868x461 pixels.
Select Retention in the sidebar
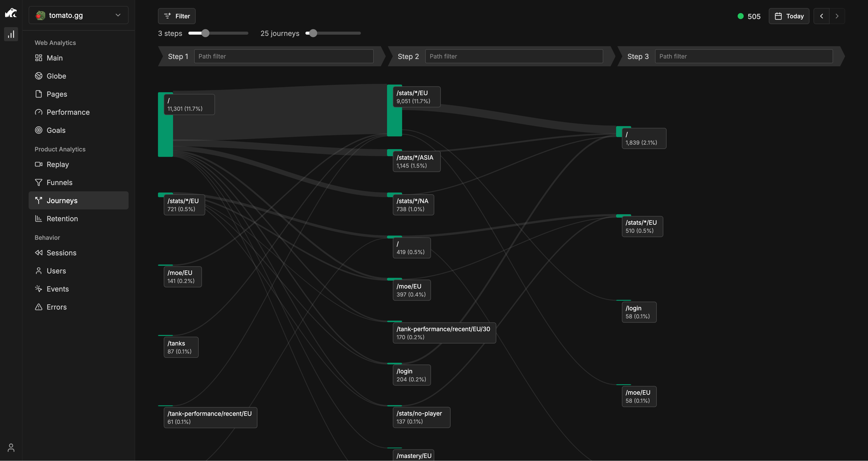point(62,218)
